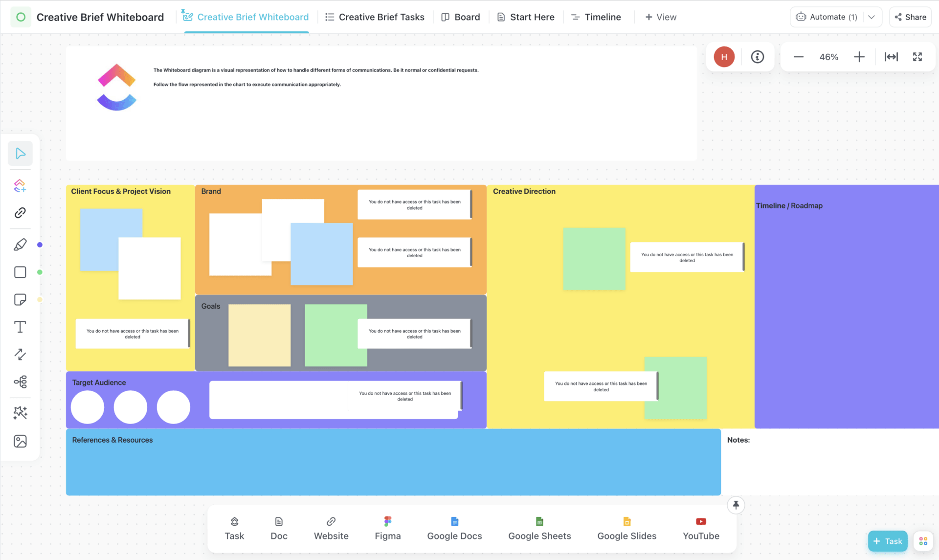
Task: Expand the View options menu
Action: (x=659, y=17)
